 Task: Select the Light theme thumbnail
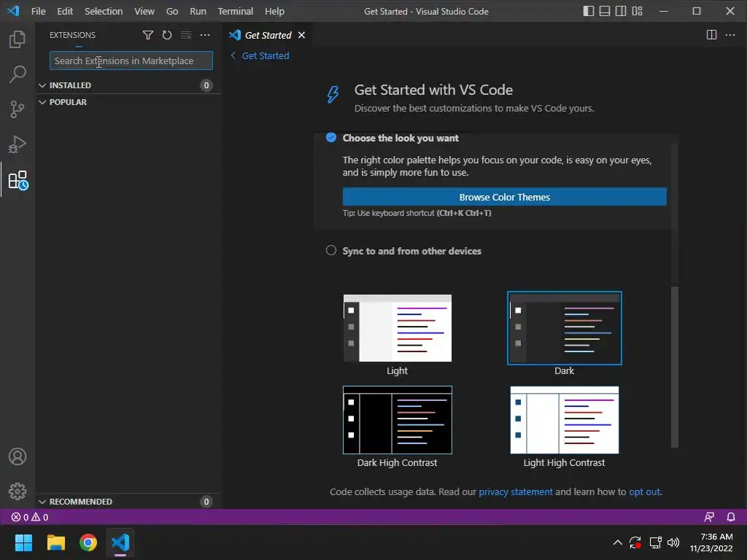coord(398,328)
